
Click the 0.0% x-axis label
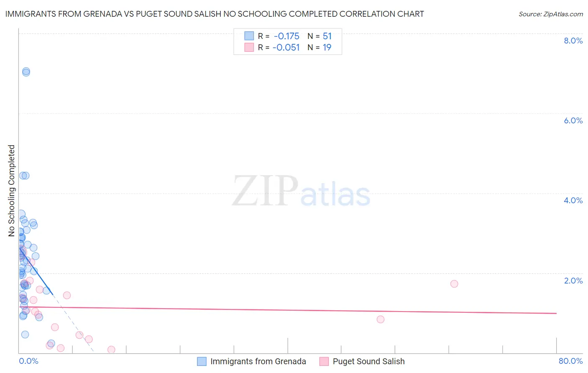click(x=28, y=361)
